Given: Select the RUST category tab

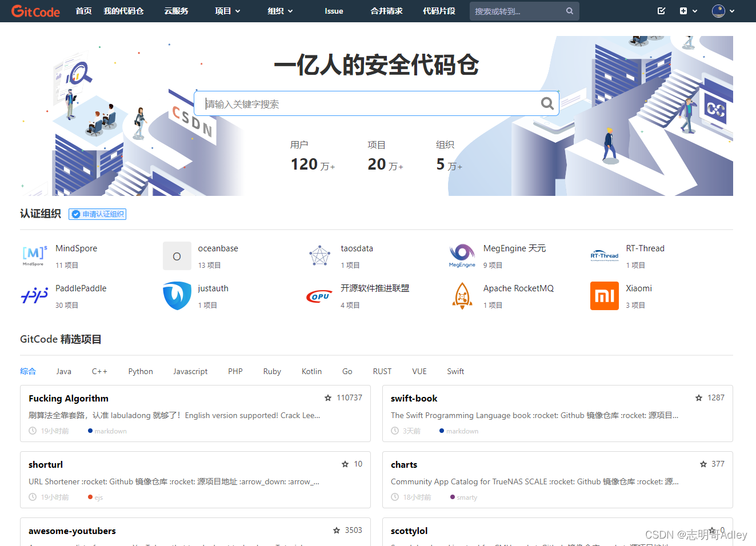Looking at the screenshot, I should point(382,371).
